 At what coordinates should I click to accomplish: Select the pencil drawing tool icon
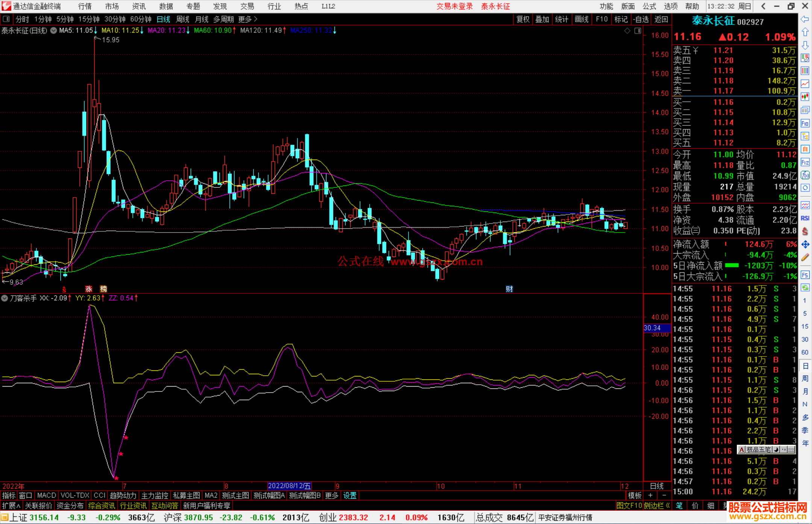(x=805, y=257)
